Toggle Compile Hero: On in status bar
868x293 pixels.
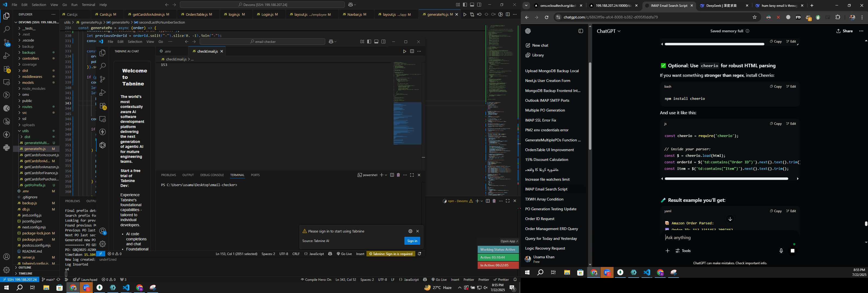[316, 279]
